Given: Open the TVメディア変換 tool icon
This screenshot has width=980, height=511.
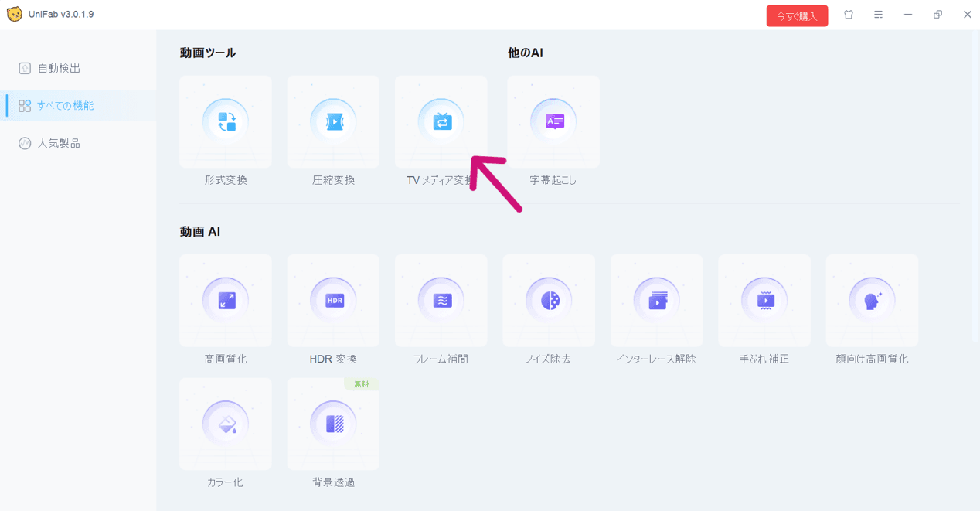Looking at the screenshot, I should [x=441, y=121].
